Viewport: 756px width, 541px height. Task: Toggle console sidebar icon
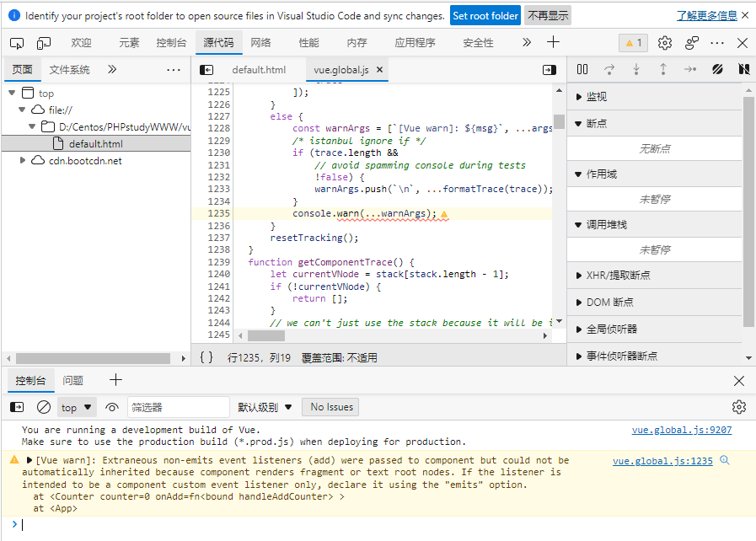coord(17,408)
